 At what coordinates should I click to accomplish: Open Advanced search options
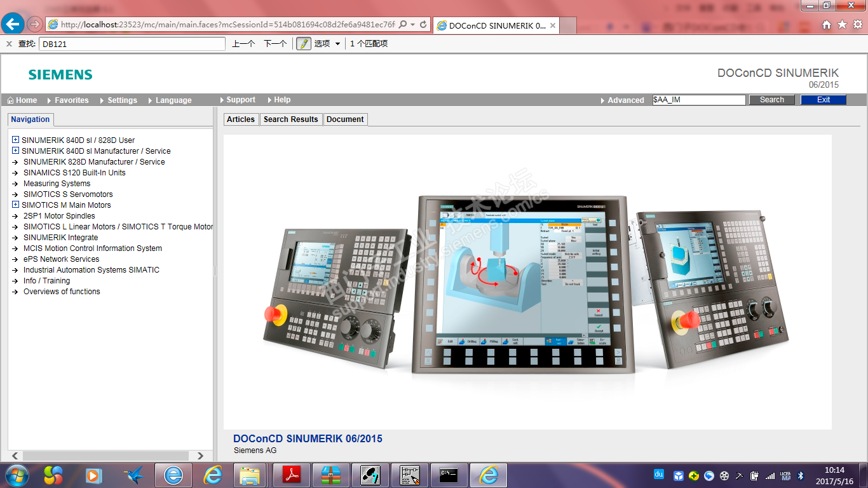click(623, 100)
